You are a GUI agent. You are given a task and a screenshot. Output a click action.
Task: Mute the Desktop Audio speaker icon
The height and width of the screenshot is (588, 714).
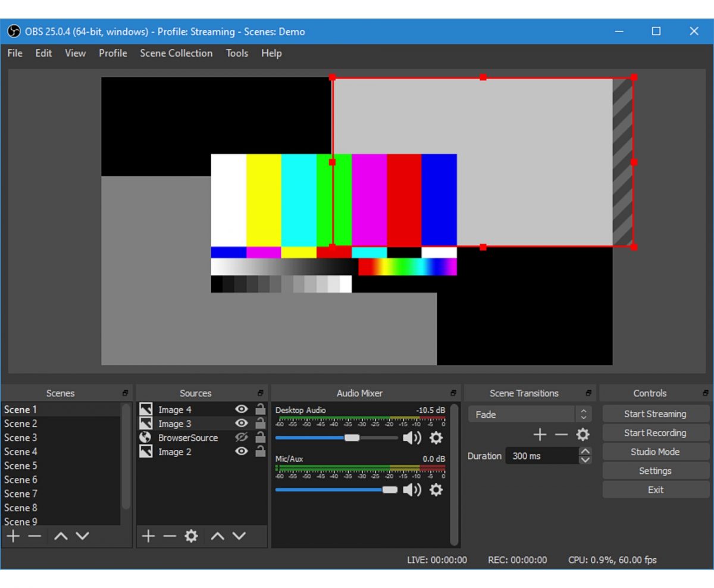click(x=412, y=438)
